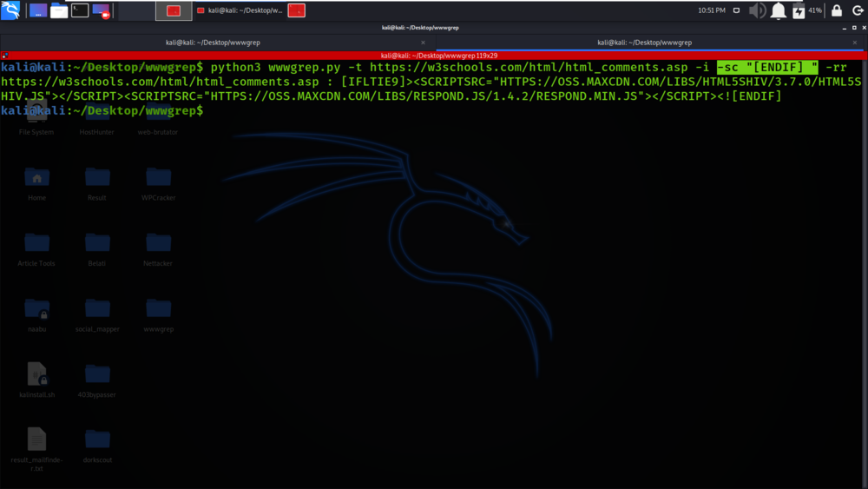Image resolution: width=868 pixels, height=489 pixels.
Task: Click the screen recorder panel icon
Action: tap(102, 10)
